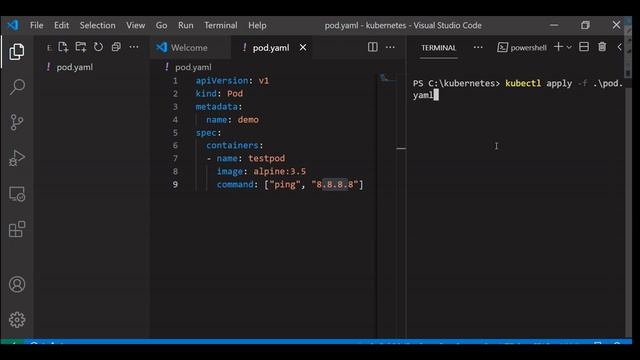640x360 pixels.
Task: Kill the terminal with trash icon
Action: (602, 47)
